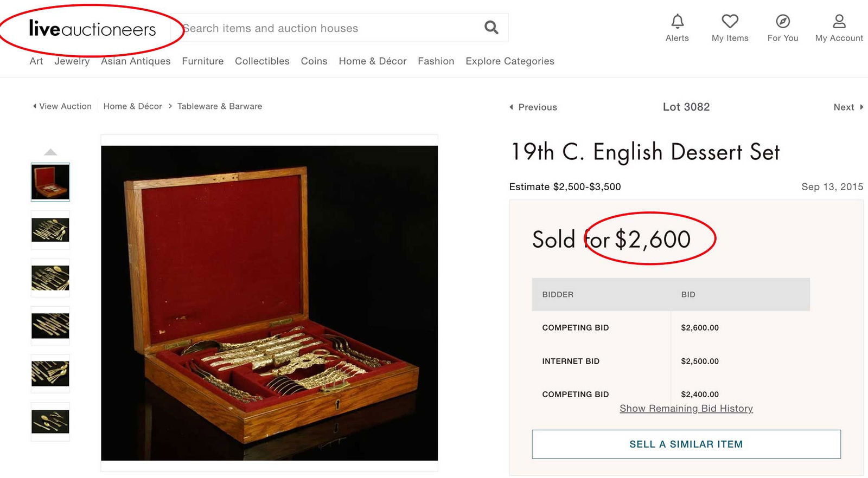Return via View Auction link
The image size is (868, 478).
pos(64,106)
